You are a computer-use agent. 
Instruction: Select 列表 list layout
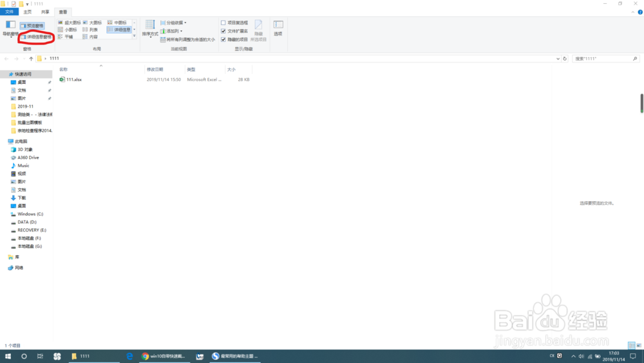click(90, 30)
